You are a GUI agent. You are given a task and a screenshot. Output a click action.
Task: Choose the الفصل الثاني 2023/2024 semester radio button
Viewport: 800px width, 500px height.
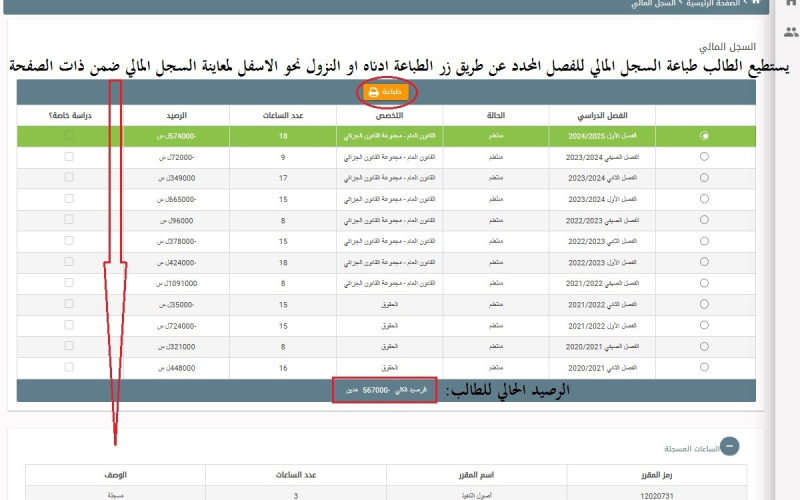point(705,178)
